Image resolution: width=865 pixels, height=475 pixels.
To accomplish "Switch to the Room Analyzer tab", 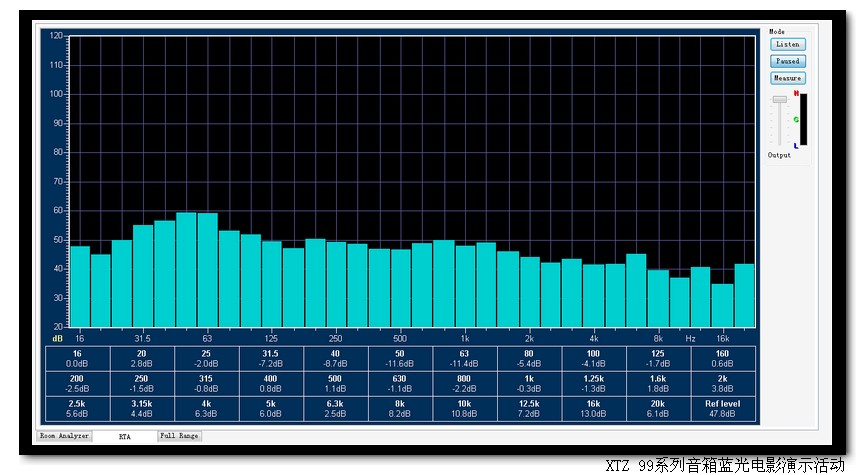I will 64,436.
